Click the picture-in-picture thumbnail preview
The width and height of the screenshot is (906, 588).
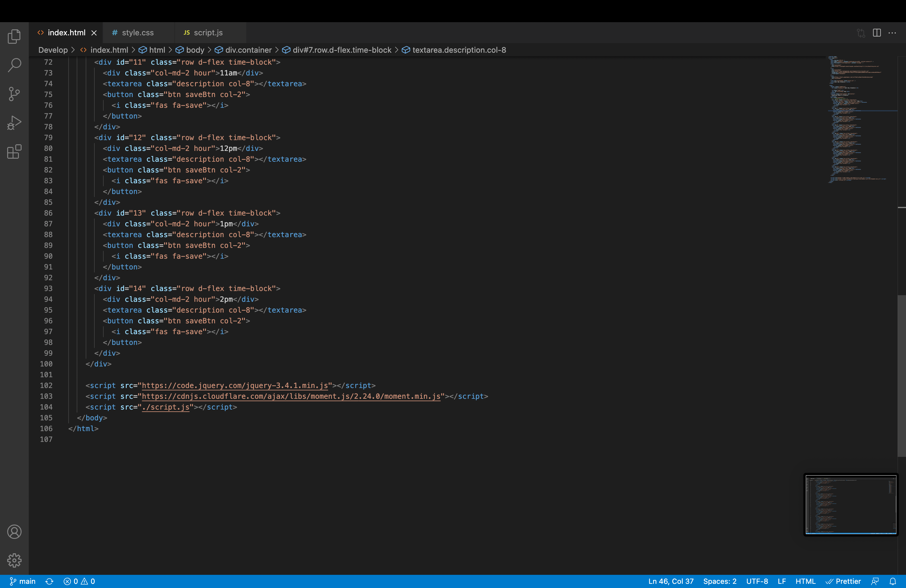[x=851, y=504]
